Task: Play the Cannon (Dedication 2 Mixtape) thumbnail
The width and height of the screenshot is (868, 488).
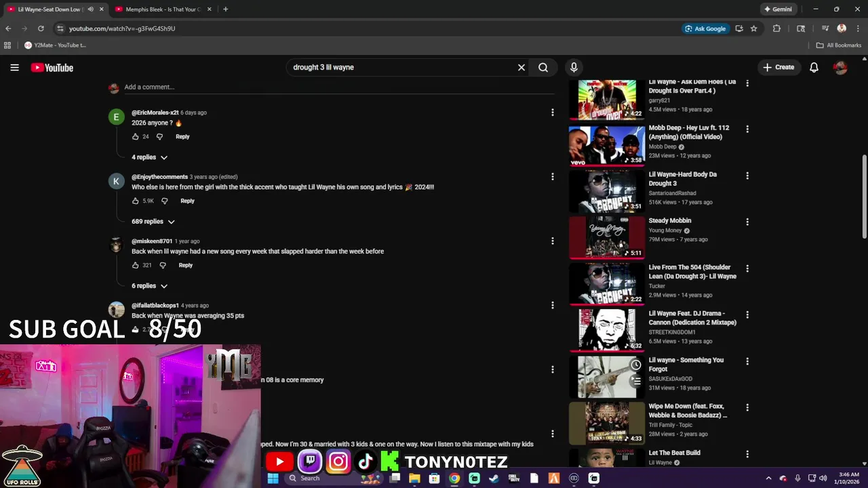Action: pos(607,330)
